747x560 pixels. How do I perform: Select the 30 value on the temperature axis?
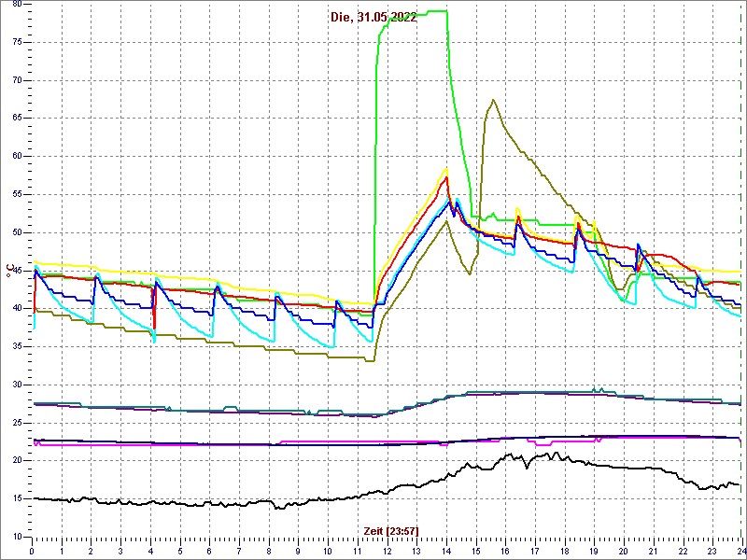coord(18,385)
